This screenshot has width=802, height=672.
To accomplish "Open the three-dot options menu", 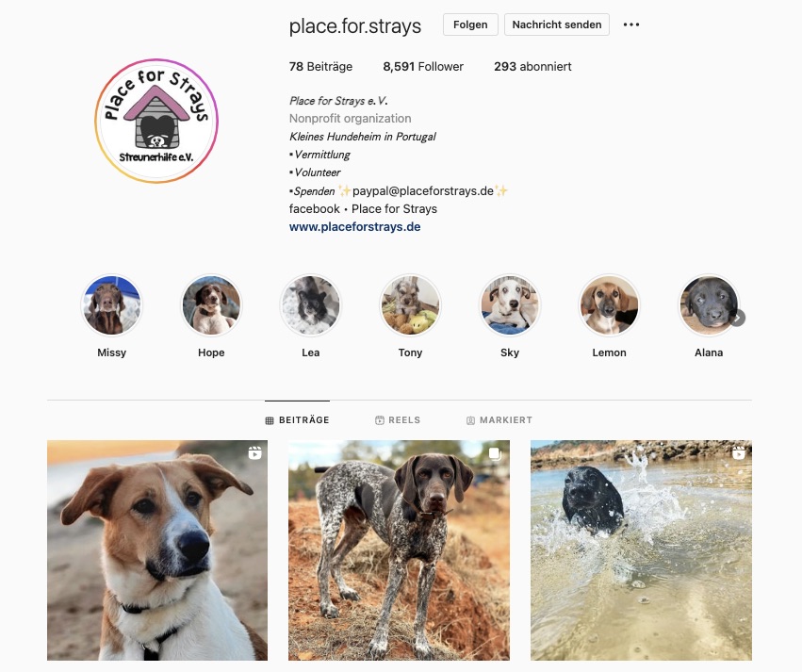I will point(631,25).
